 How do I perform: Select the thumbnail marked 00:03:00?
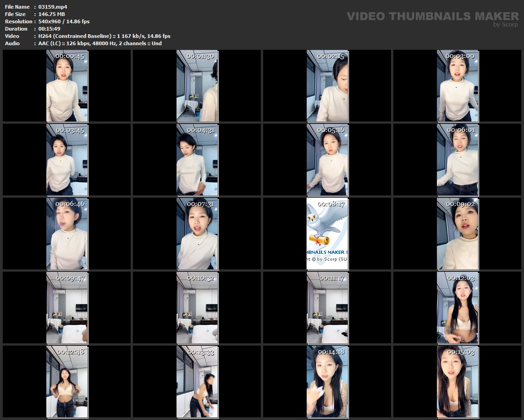457,86
